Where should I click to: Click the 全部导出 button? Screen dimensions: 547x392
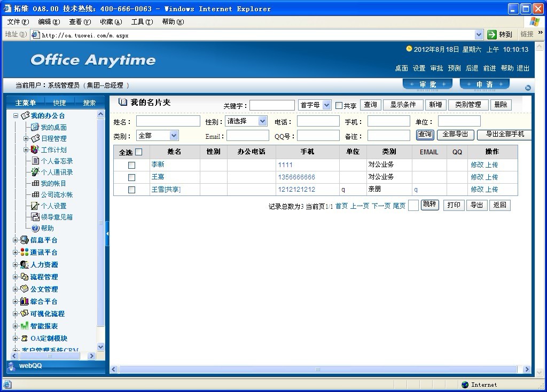455,135
